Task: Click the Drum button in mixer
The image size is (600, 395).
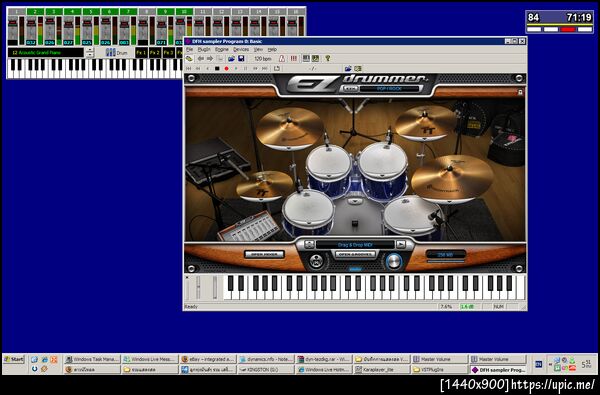Action: coord(117,53)
